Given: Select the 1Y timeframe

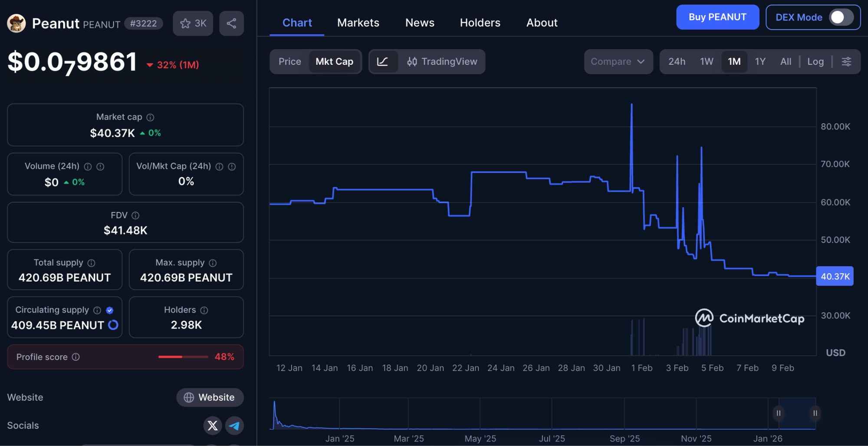Looking at the screenshot, I should (760, 61).
